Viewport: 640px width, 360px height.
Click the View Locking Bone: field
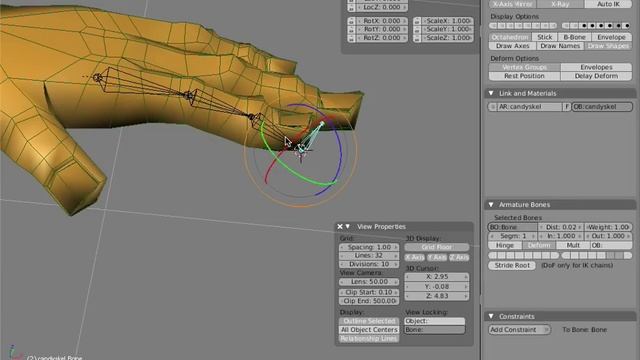coord(435,330)
